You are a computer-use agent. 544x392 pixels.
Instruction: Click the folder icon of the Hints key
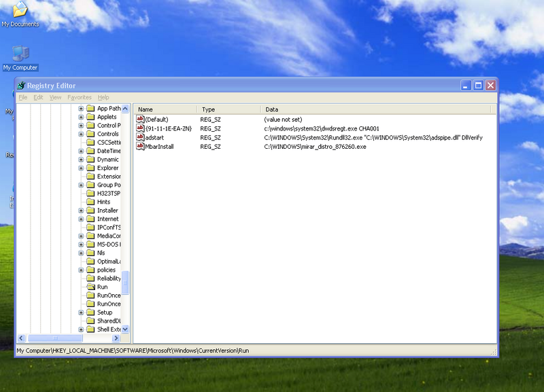90,202
